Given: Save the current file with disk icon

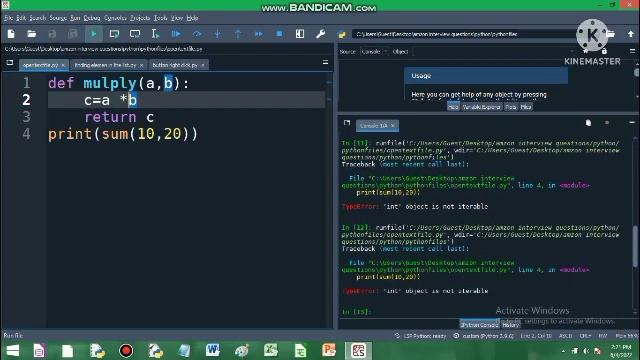Looking at the screenshot, I should click(52, 34).
